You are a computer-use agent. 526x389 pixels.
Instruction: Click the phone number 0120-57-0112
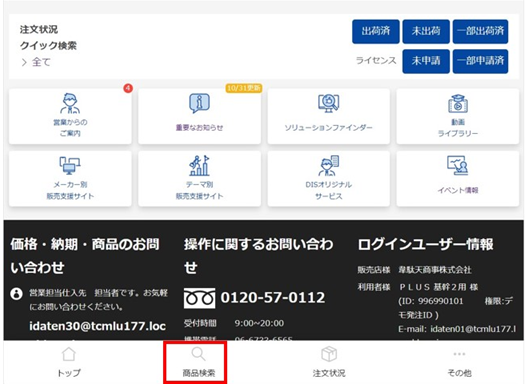[x=272, y=297]
